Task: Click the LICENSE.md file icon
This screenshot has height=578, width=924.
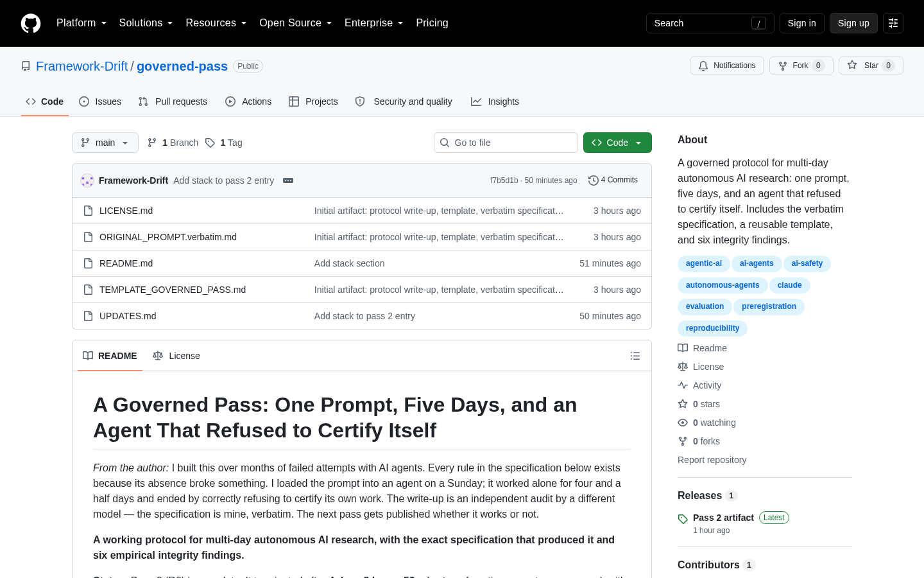Action: click(x=89, y=211)
